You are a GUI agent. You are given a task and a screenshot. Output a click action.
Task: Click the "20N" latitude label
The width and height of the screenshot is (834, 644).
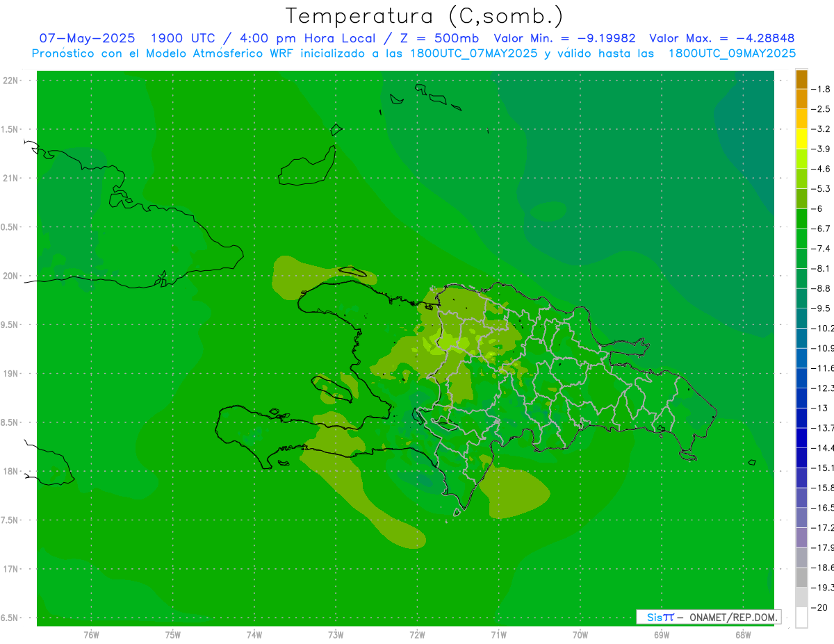[x=11, y=276]
